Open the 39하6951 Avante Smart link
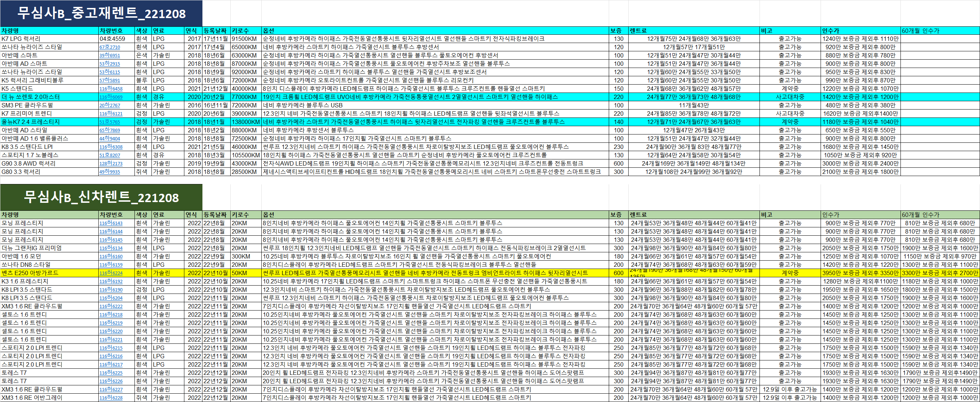Viewport: 980px width, 402px height. [x=110, y=56]
